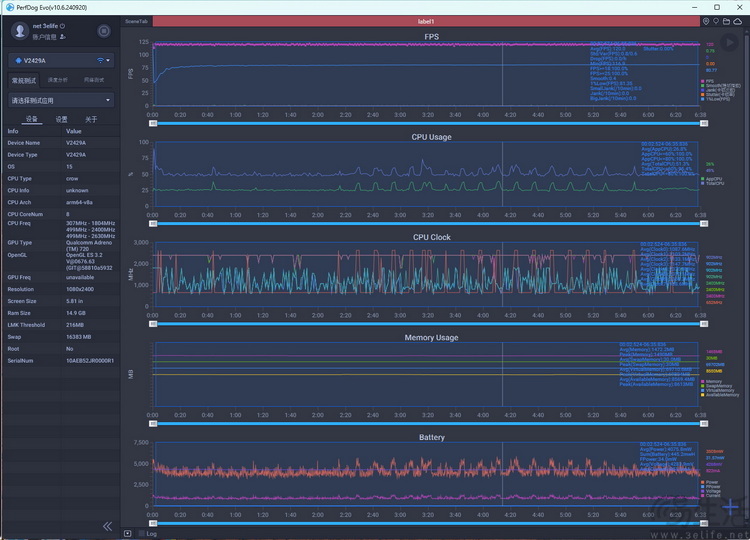750x540 pixels.
Task: Click the cloud upload icon
Action: click(x=738, y=22)
